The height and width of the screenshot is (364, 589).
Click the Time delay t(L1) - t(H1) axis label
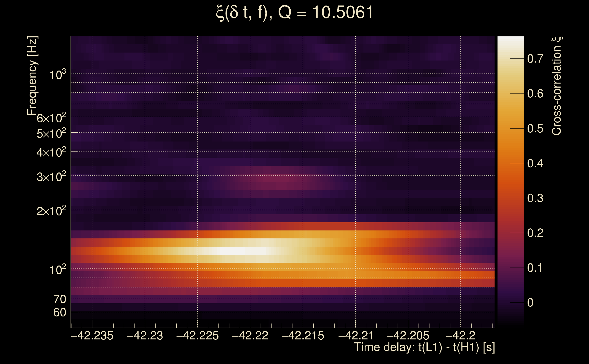[424, 347]
